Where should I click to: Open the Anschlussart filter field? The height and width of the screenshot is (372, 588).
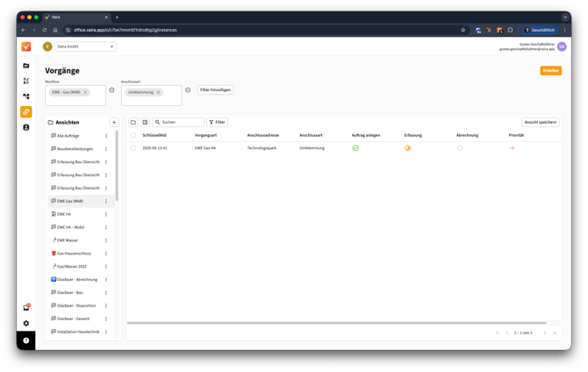(152, 96)
